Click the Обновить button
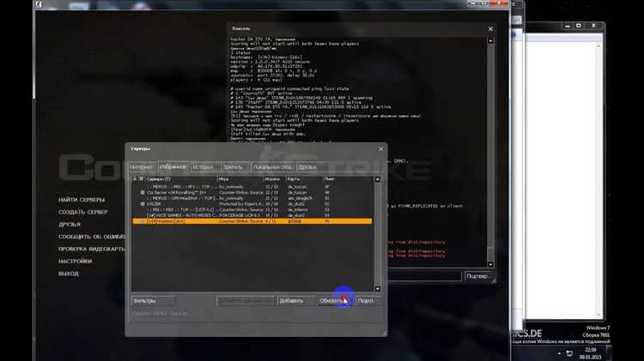The height and width of the screenshot is (361, 644). 332,301
